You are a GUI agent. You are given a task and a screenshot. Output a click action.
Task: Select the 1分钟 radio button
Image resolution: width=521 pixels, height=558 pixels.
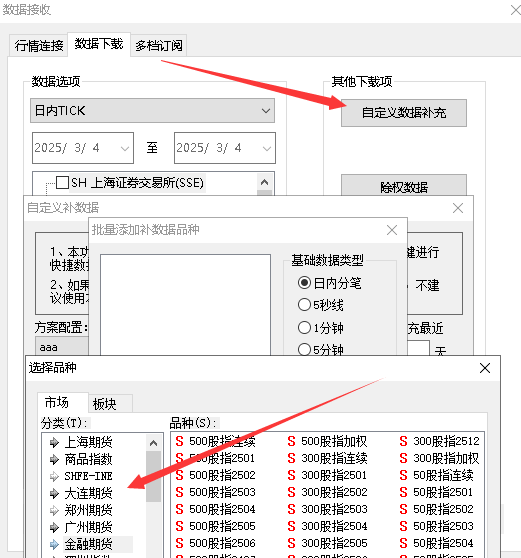coord(304,327)
